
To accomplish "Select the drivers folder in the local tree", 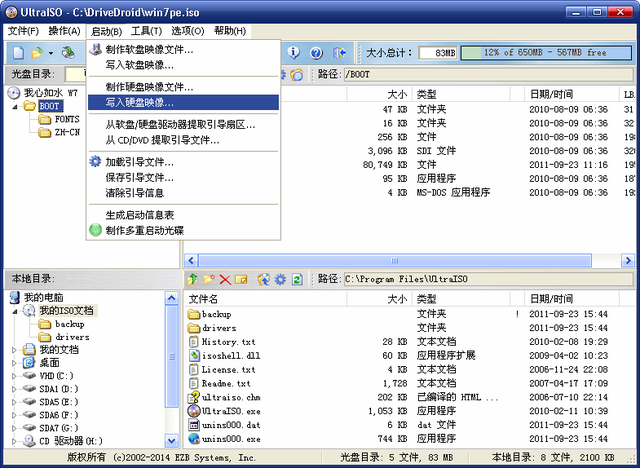I will click(x=72, y=337).
